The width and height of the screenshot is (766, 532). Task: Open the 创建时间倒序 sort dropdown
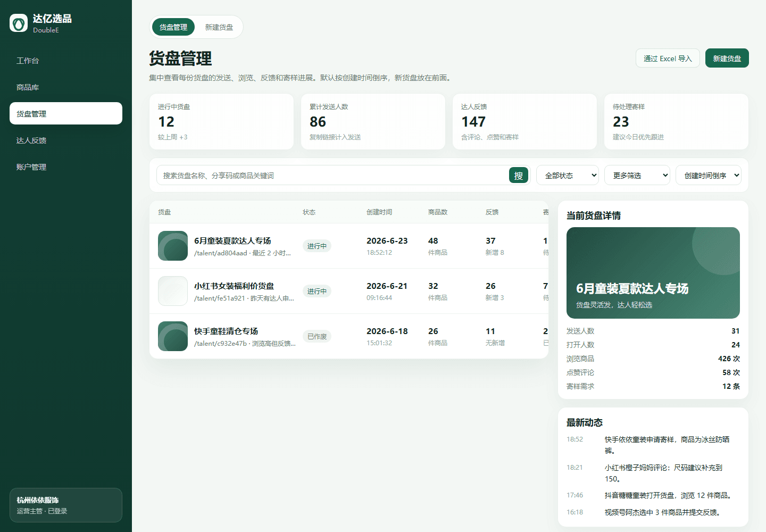[x=709, y=175]
